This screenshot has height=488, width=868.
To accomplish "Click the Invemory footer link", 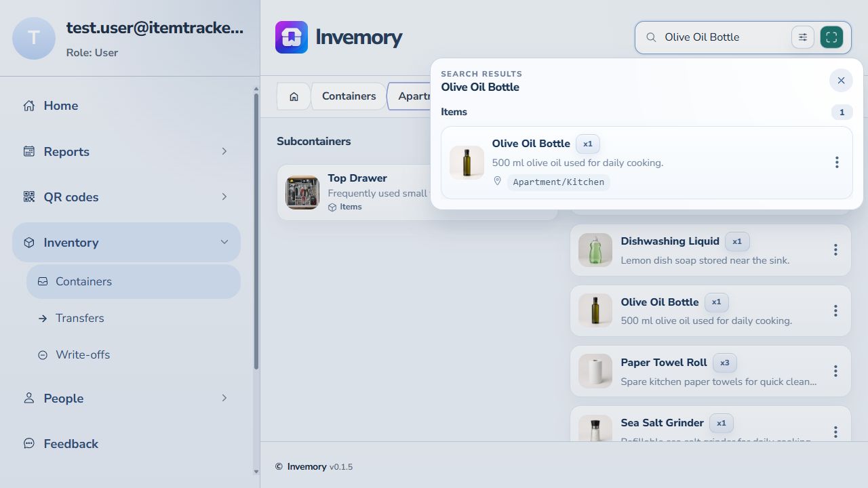I will point(307,467).
